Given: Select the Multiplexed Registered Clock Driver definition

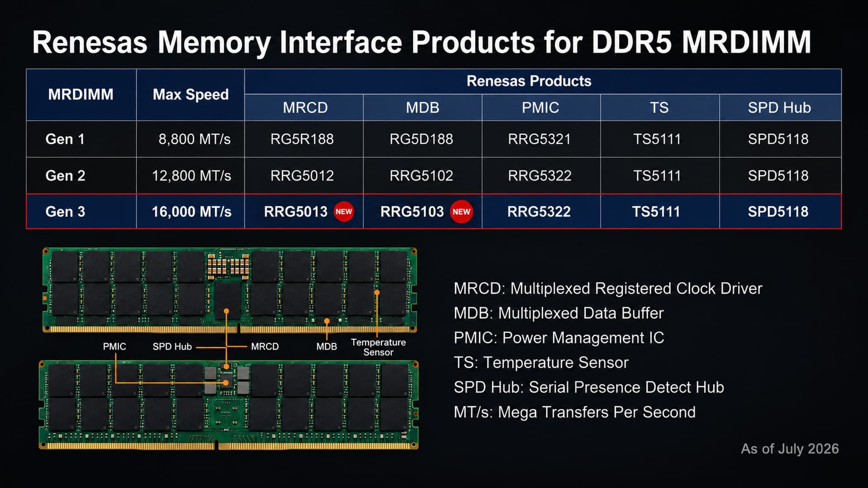Looking at the screenshot, I should point(608,288).
